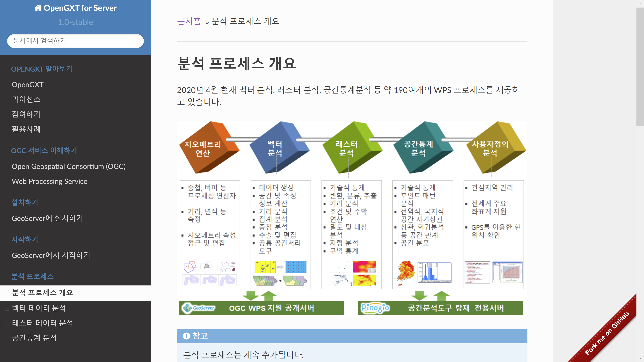The width and height of the screenshot is (644, 362).
Task: Expand the 벡터 데이터 분석 tree node
Action: [7, 308]
